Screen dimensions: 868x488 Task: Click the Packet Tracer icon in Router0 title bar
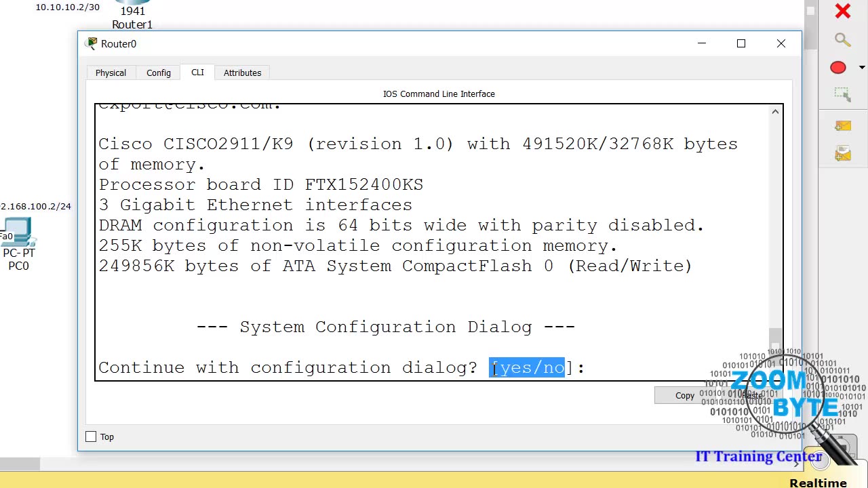(92, 43)
